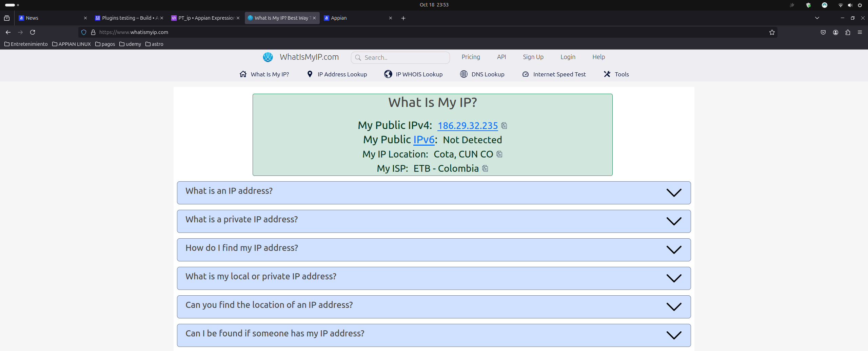Click the API link

tap(501, 57)
